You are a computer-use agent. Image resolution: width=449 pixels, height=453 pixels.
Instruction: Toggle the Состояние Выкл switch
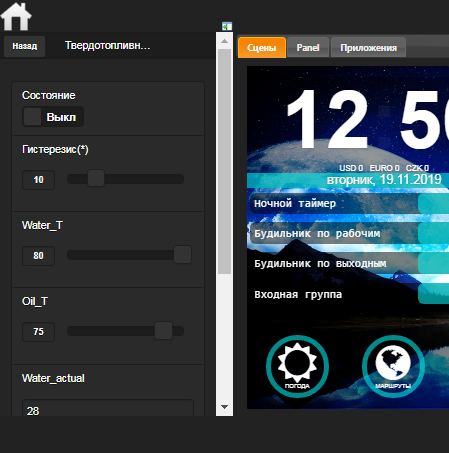coord(53,117)
